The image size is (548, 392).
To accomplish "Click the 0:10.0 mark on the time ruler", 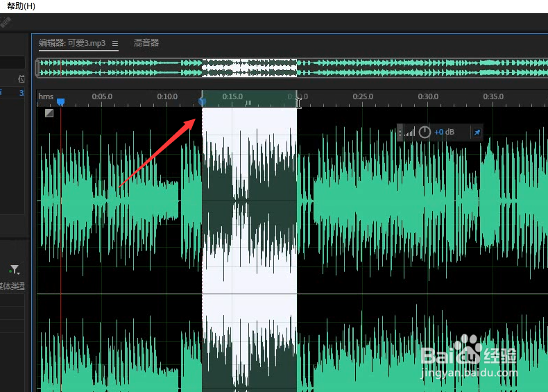I will pyautogui.click(x=167, y=96).
